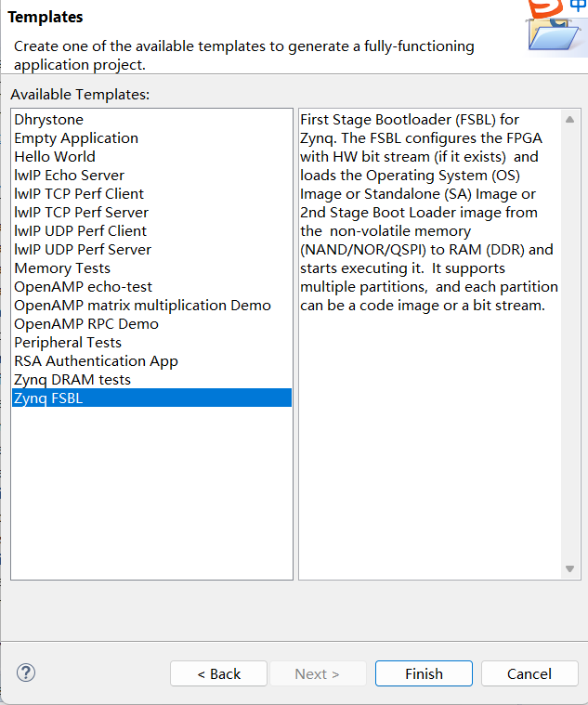Select the Memory Tests template
The width and height of the screenshot is (588, 705).
tap(62, 268)
